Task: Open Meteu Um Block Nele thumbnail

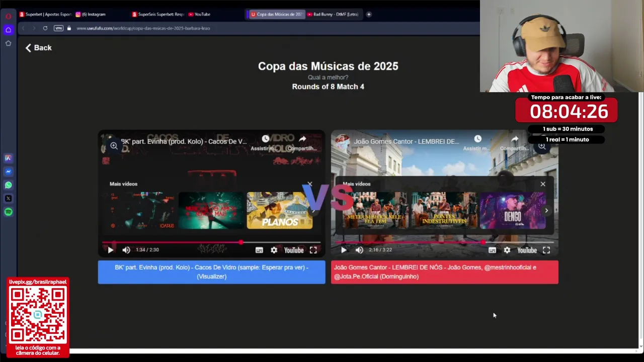Action: click(x=375, y=210)
